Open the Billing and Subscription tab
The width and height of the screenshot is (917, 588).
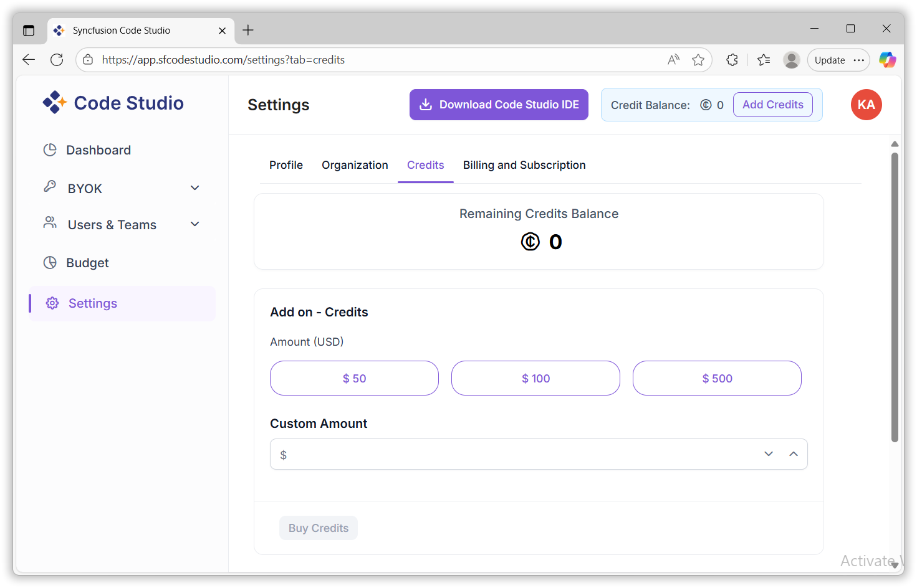(x=524, y=165)
